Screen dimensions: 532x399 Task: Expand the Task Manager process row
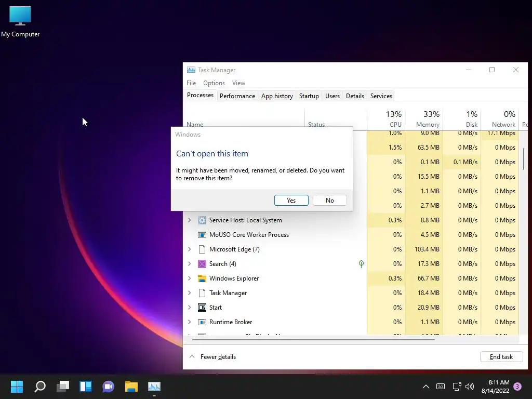(x=189, y=293)
